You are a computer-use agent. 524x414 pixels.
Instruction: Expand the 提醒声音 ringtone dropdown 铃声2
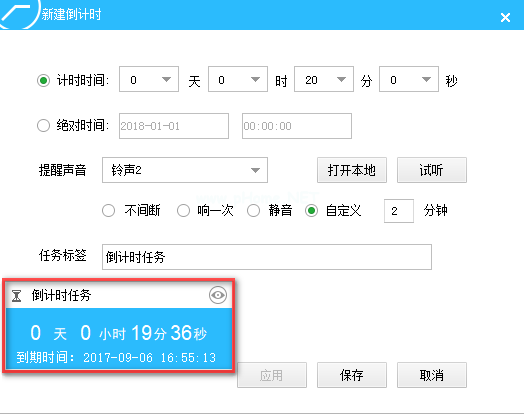click(185, 170)
